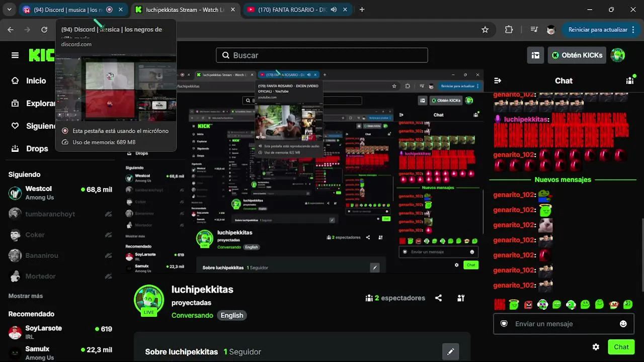Open Chrome media controls icon
This screenshot has width=644, height=362.
coord(534,30)
